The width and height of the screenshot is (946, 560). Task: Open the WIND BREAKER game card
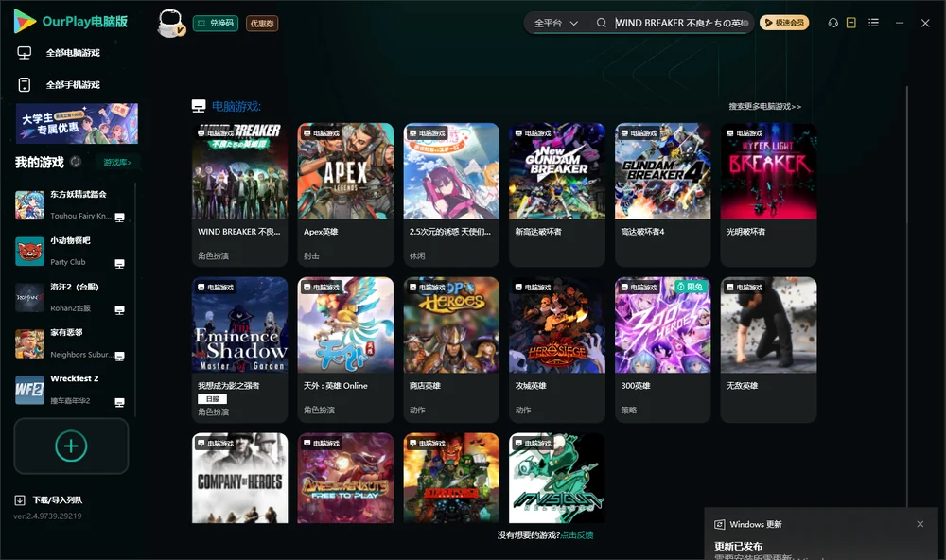pos(239,194)
